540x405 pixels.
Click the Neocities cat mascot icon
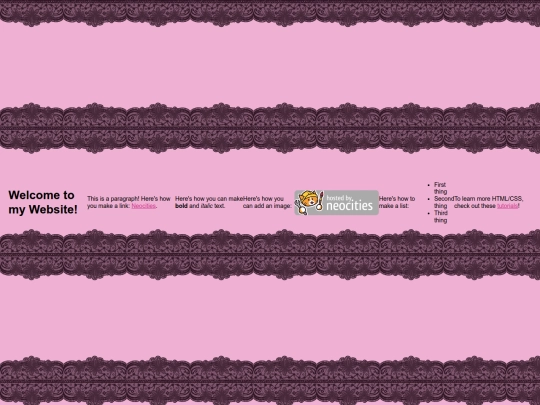click(309, 202)
